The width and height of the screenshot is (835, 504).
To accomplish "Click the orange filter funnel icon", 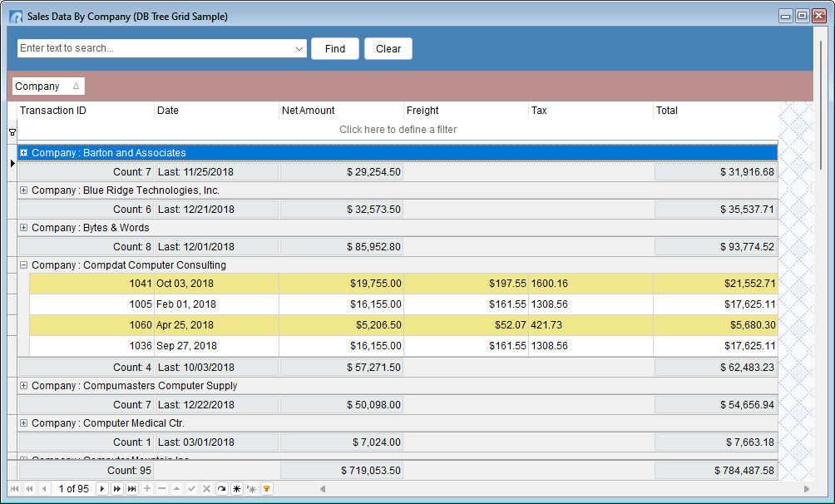I will click(267, 488).
